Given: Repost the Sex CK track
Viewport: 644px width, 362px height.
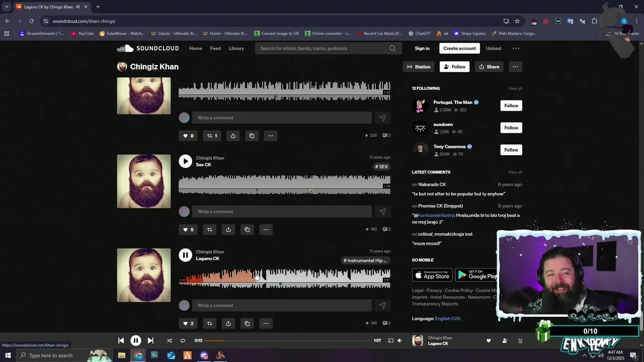Looking at the screenshot, I should (210, 230).
